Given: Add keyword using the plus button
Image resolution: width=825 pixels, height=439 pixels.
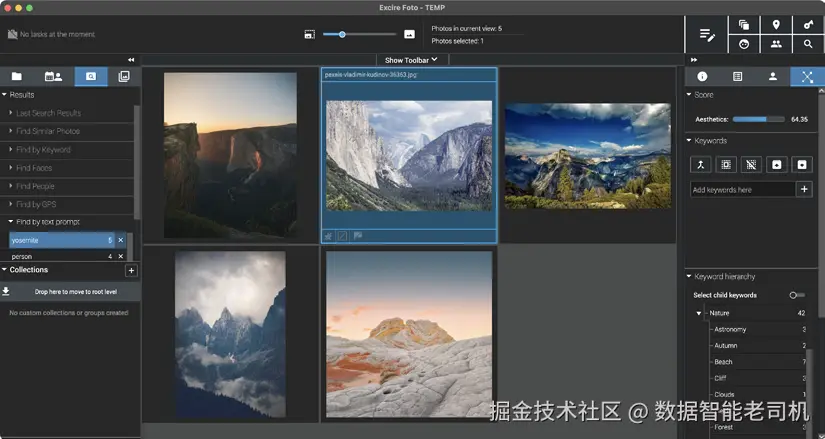Looking at the screenshot, I should [804, 189].
